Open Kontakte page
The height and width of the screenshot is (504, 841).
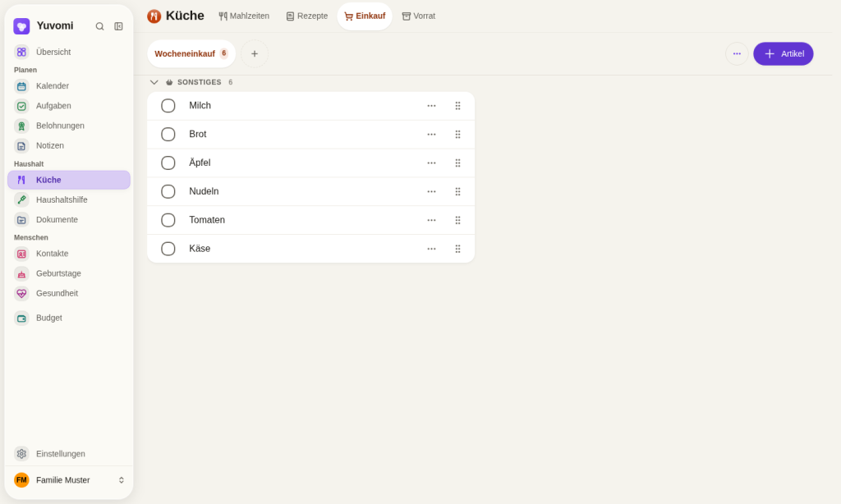tap(69, 254)
